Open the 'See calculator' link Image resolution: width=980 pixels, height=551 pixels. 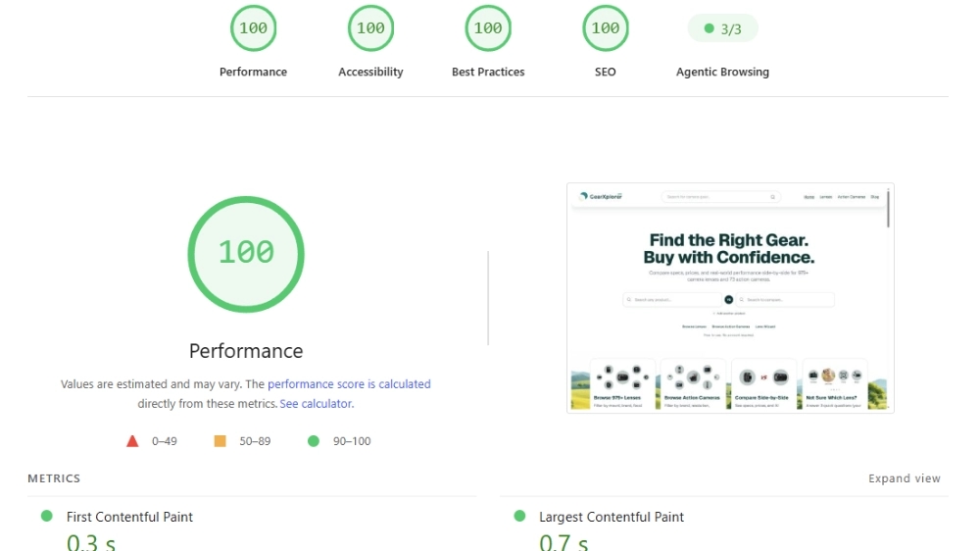316,404
